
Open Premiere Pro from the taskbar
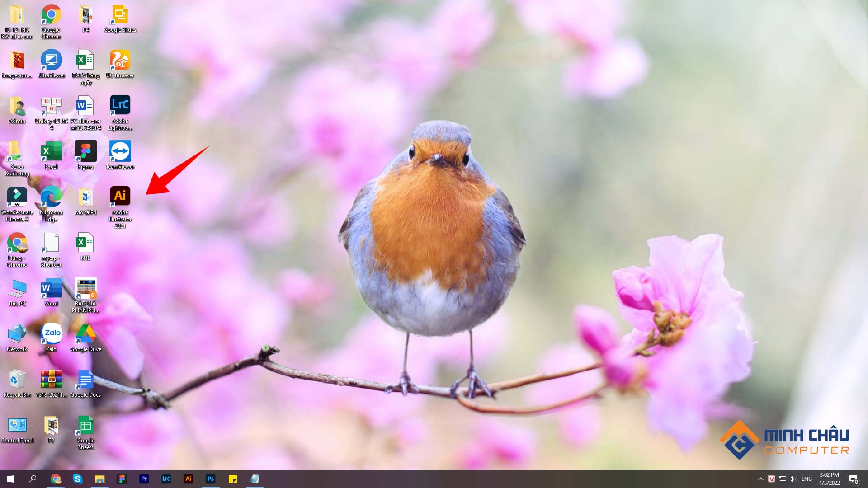click(x=144, y=479)
